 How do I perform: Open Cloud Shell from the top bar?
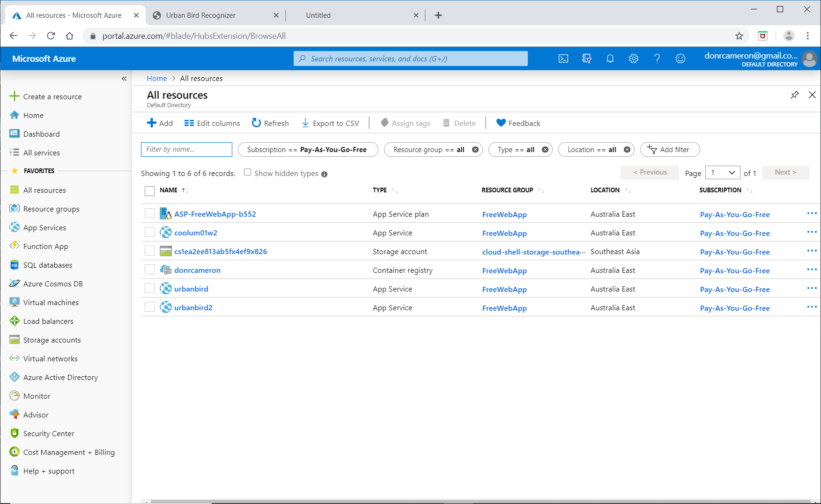563,58
